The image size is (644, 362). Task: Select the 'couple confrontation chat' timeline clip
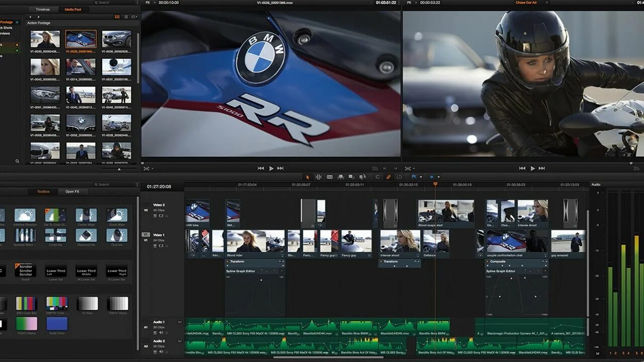[x=517, y=244]
